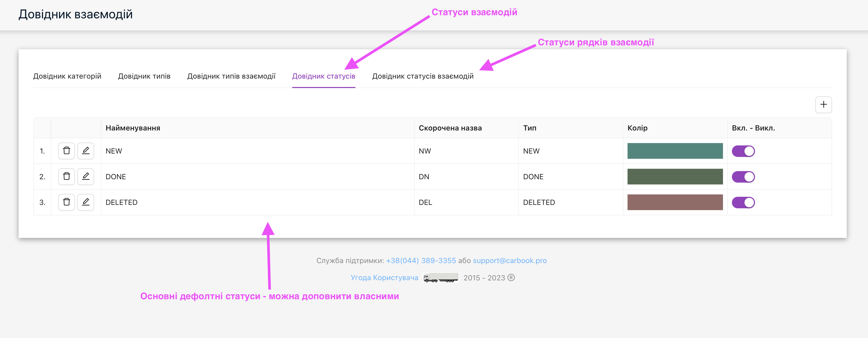The height and width of the screenshot is (338, 868).
Task: Open pencil editor for DONE status
Action: coord(85,176)
